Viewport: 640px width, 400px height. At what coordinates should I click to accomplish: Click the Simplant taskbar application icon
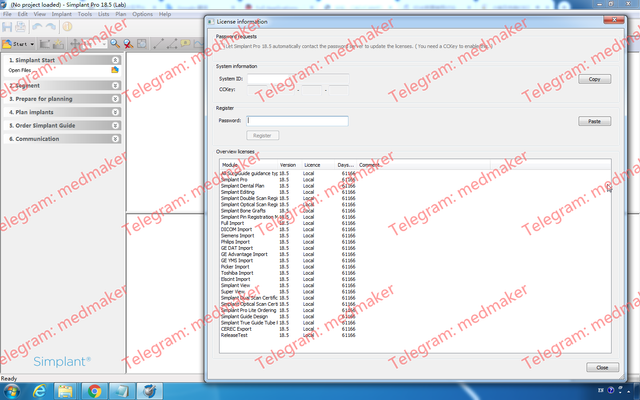tap(149, 391)
